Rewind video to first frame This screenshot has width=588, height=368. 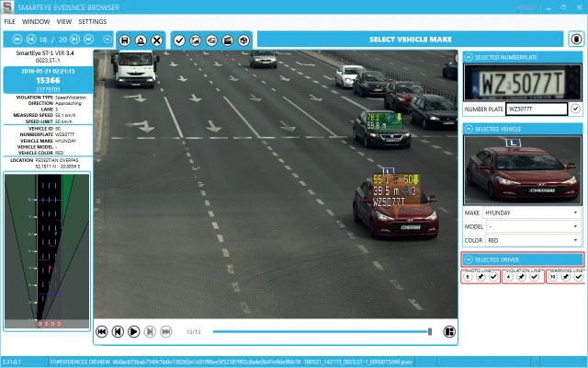coord(102,331)
